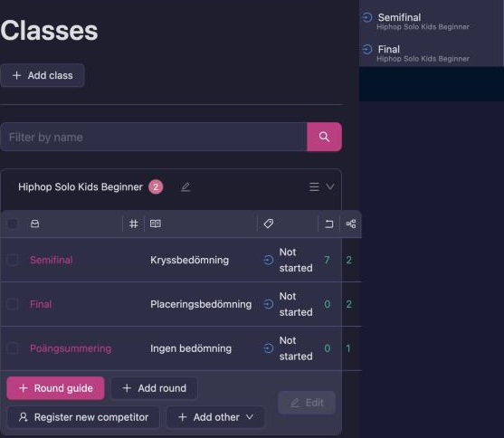This screenshot has width=504, height=438.
Task: Click the status icon in the Poängsummering row
Action: click(268, 348)
